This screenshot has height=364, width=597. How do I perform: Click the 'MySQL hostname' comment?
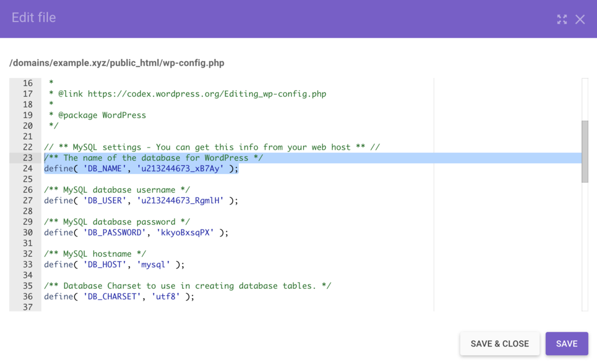tap(95, 254)
